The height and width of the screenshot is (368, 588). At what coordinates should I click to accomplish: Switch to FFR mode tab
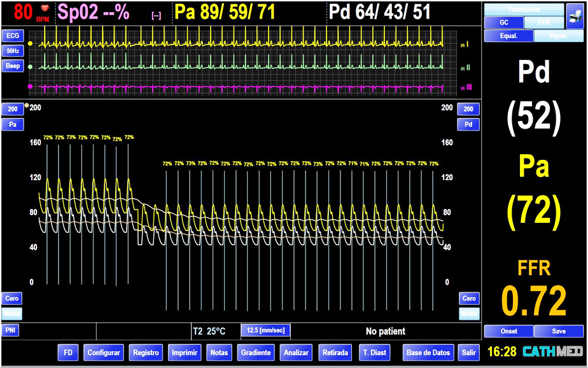543,22
